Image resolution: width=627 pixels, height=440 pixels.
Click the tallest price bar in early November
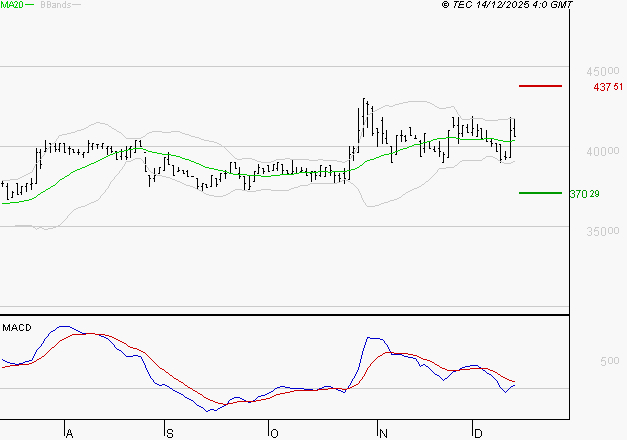(365, 115)
